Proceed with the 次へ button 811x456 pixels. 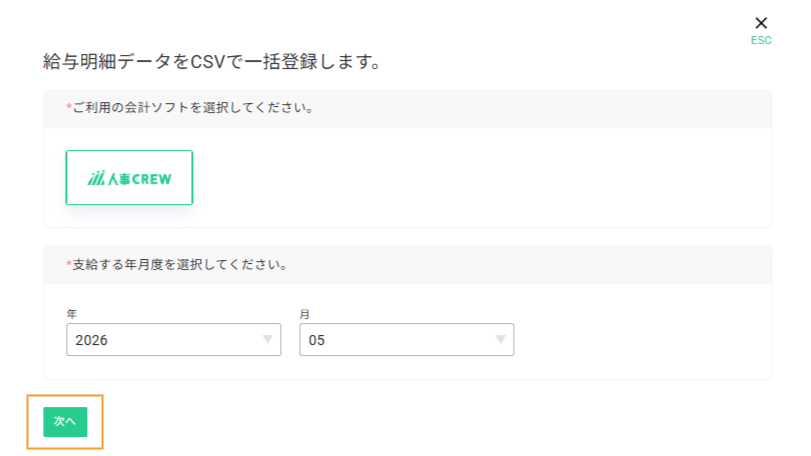click(65, 422)
